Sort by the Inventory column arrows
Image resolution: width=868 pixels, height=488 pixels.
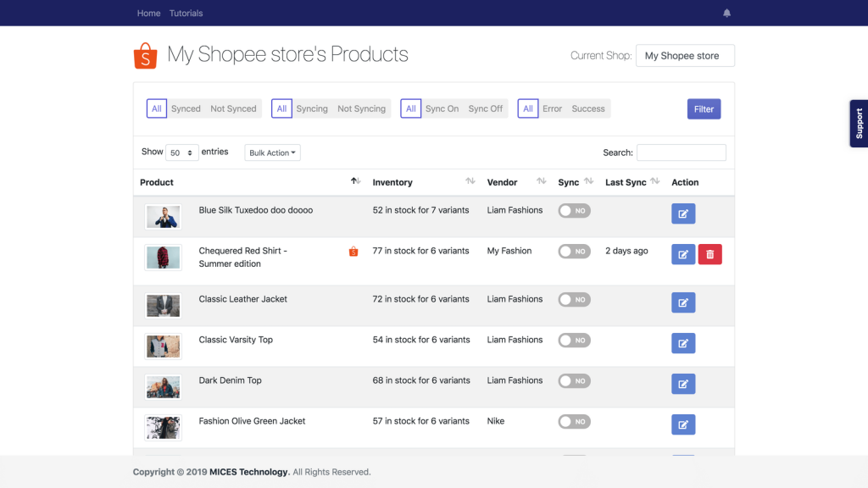coord(470,182)
